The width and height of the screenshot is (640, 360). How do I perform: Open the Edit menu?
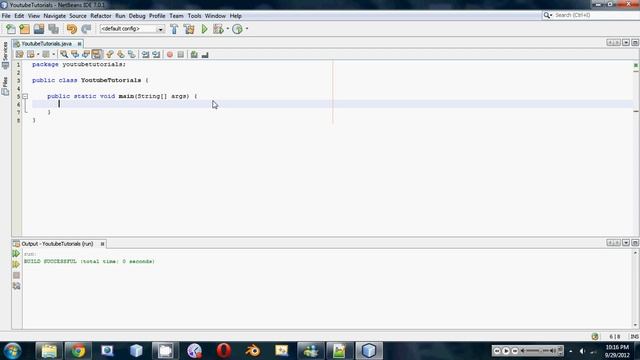19,16
